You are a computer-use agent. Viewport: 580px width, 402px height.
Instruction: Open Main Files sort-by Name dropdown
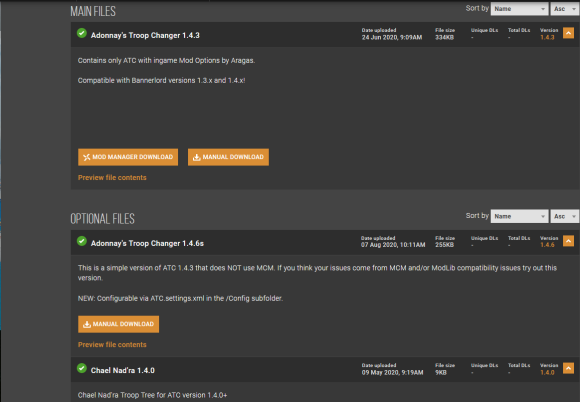pyautogui.click(x=519, y=9)
